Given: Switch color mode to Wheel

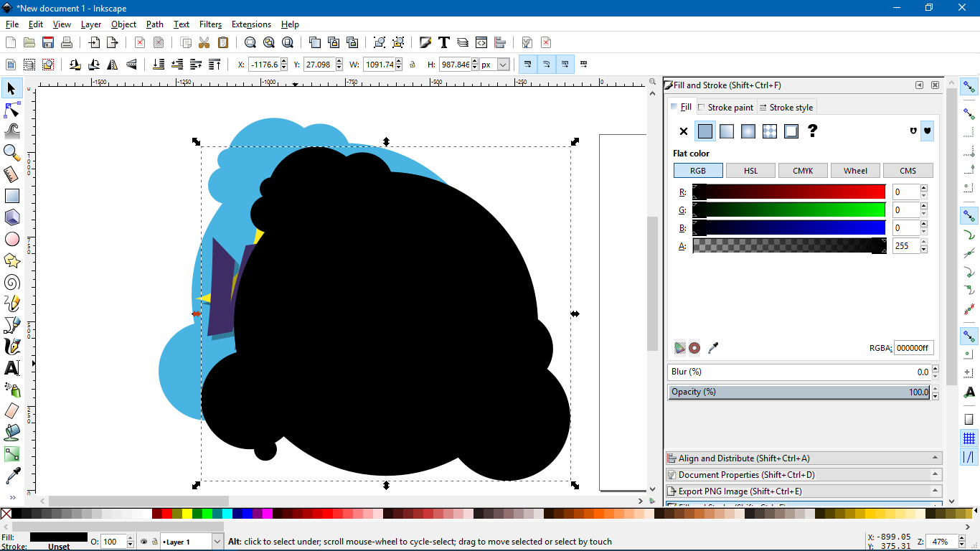Looking at the screenshot, I should tap(855, 170).
